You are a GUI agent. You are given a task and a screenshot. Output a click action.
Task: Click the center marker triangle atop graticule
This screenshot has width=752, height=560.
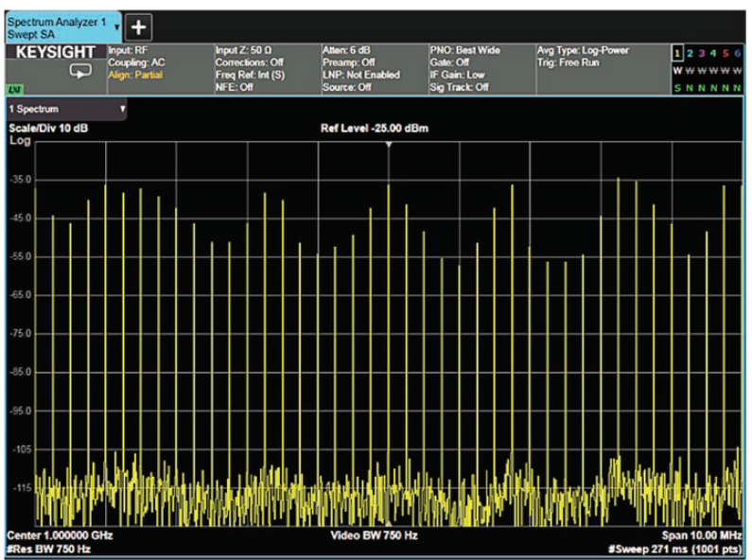pos(389,144)
